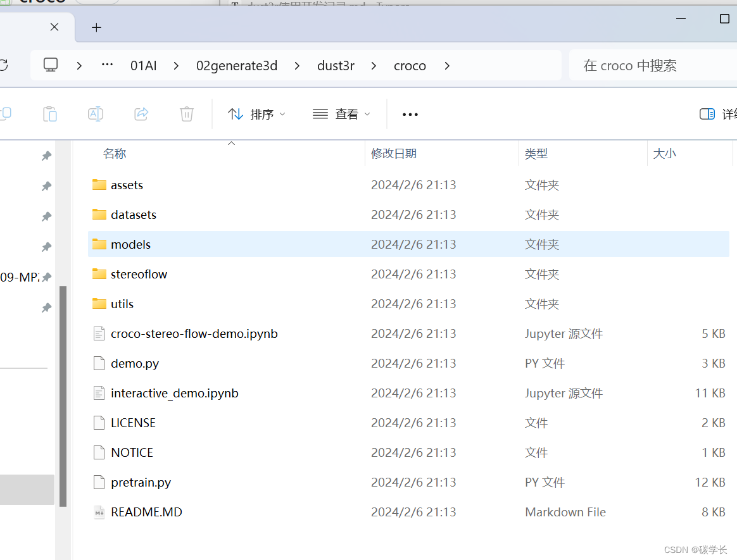Open the models folder

click(130, 244)
